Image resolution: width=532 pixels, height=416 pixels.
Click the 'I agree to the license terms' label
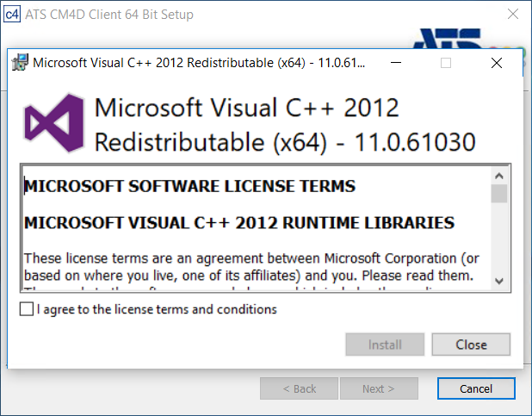click(x=158, y=309)
